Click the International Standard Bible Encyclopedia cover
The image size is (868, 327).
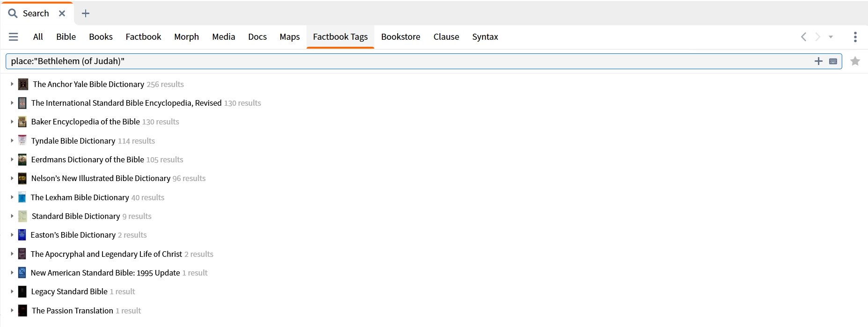point(22,103)
